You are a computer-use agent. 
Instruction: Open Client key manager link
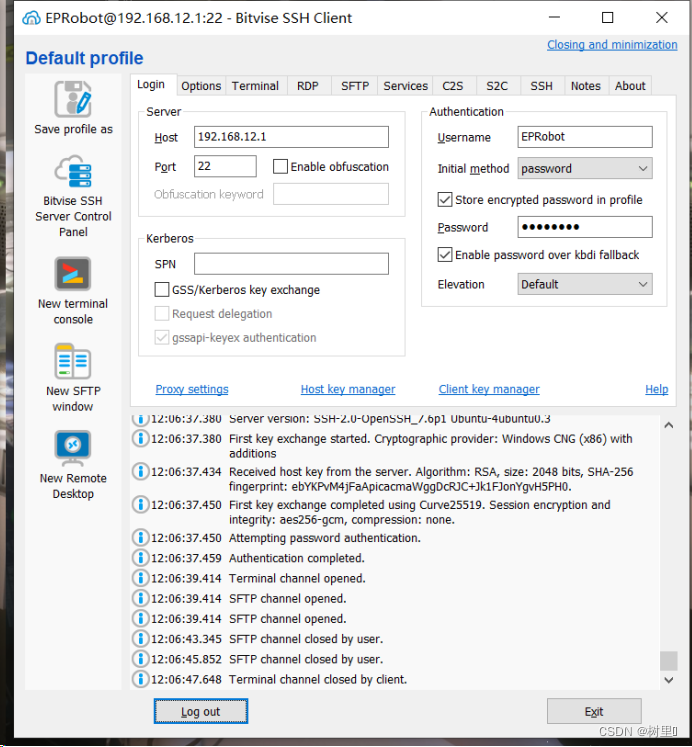pyautogui.click(x=489, y=389)
